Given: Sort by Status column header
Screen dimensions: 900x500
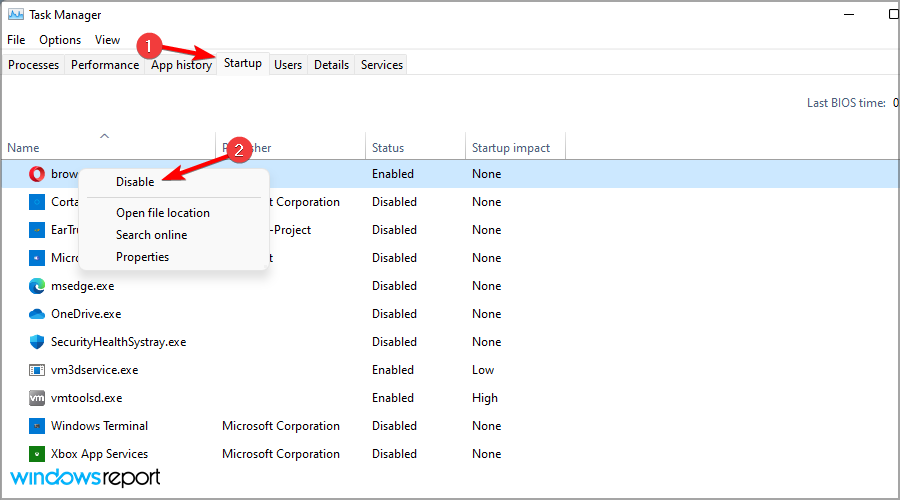Looking at the screenshot, I should [388, 148].
